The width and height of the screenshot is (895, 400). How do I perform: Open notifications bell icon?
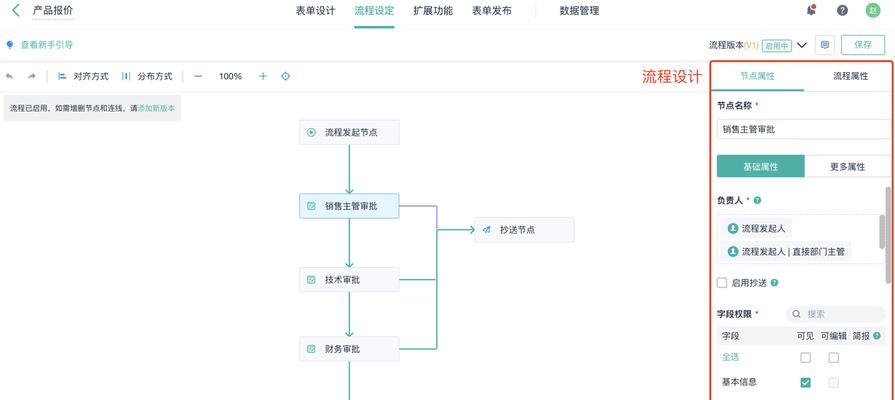pyautogui.click(x=811, y=10)
